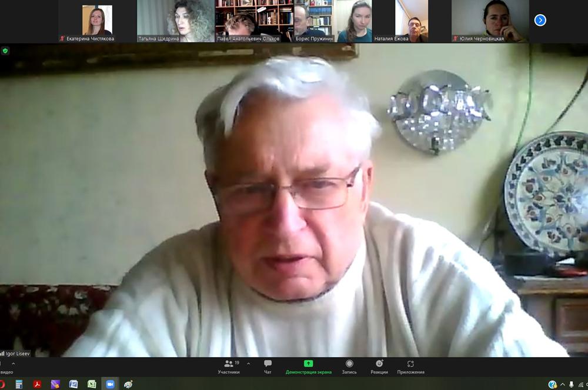Screen dimensions: 588x390
Task: Open the Приложения (Apps) panel
Action: coord(410,366)
